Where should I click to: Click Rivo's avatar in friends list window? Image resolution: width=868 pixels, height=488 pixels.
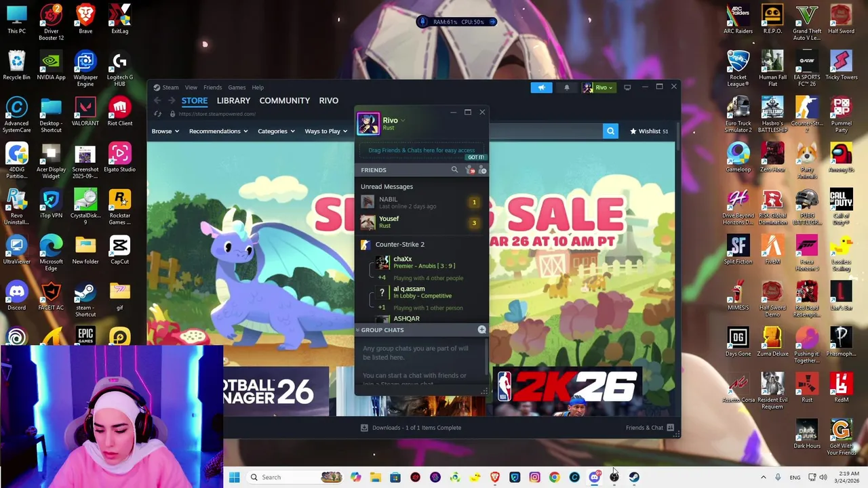(368, 123)
